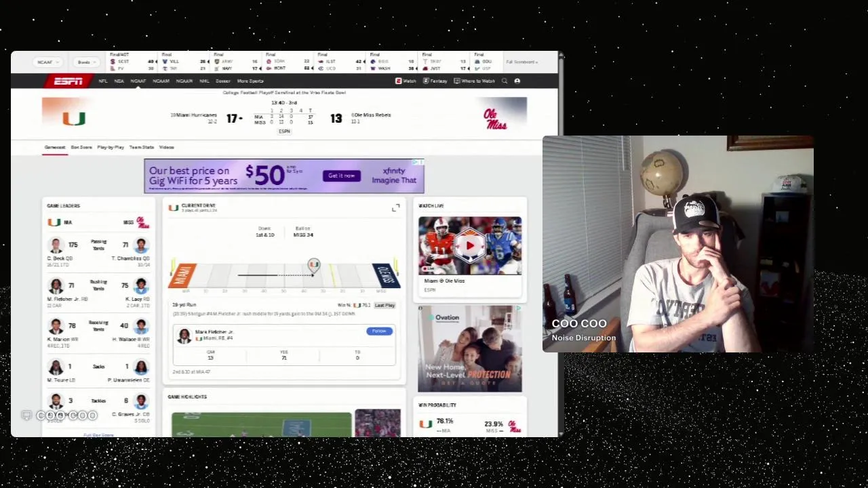Select NBA in the ESPN nav bar
The width and height of the screenshot is (868, 488).
119,81
